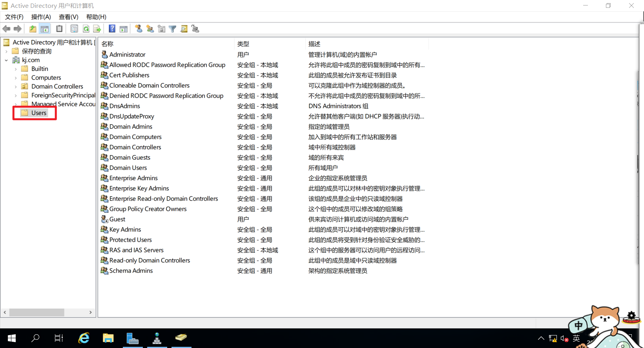Click the Forward arrow in toolbar

18,29
